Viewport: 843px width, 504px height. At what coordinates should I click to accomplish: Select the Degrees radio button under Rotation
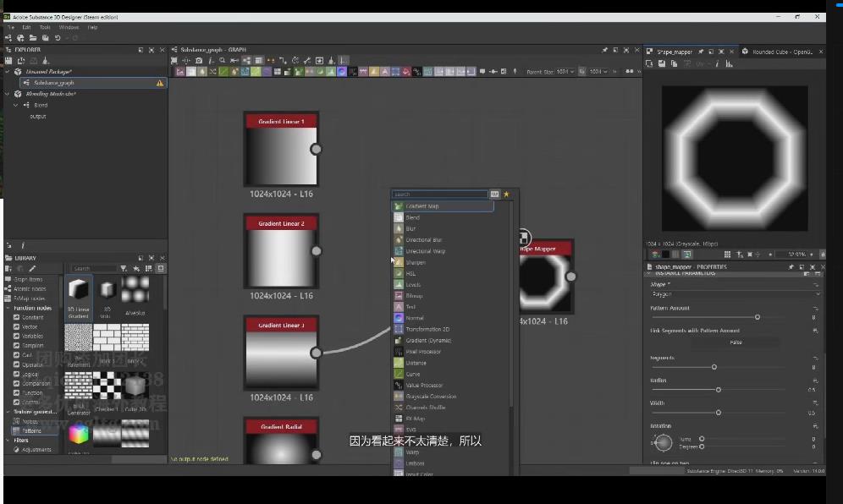tap(702, 448)
